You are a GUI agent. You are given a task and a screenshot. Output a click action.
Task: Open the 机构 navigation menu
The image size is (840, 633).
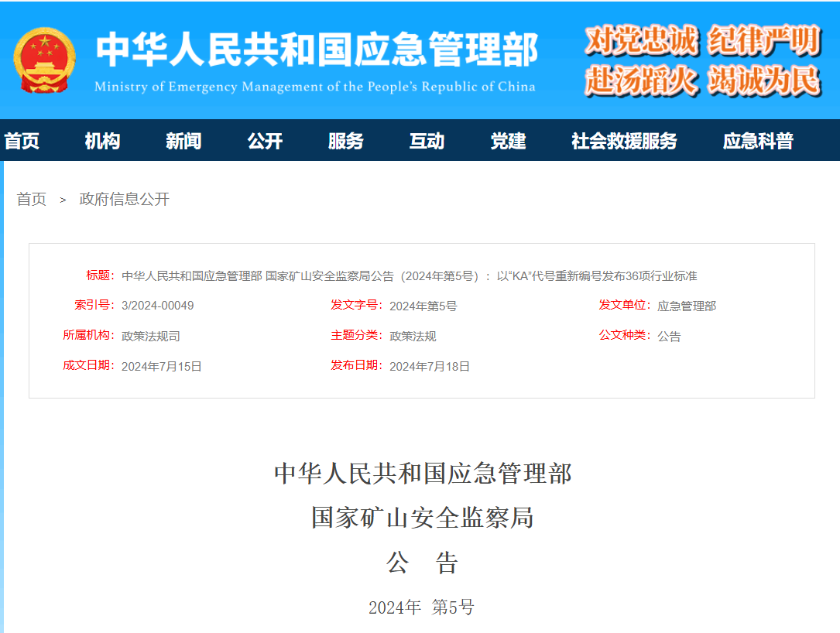pyautogui.click(x=103, y=142)
